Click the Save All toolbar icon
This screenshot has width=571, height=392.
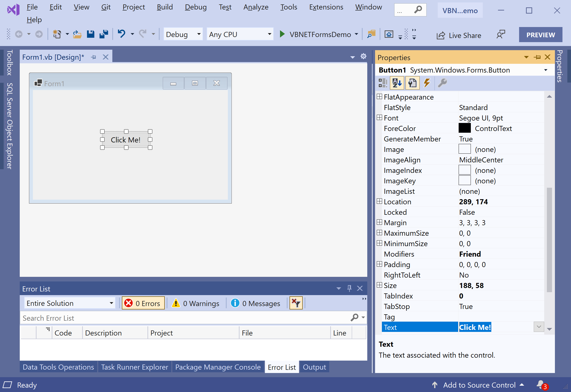coord(104,34)
